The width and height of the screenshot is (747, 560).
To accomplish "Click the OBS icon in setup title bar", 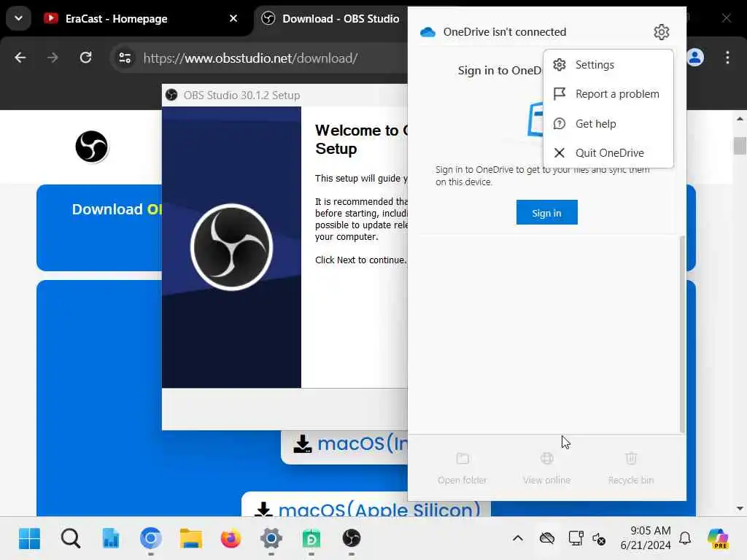I will pyautogui.click(x=171, y=96).
